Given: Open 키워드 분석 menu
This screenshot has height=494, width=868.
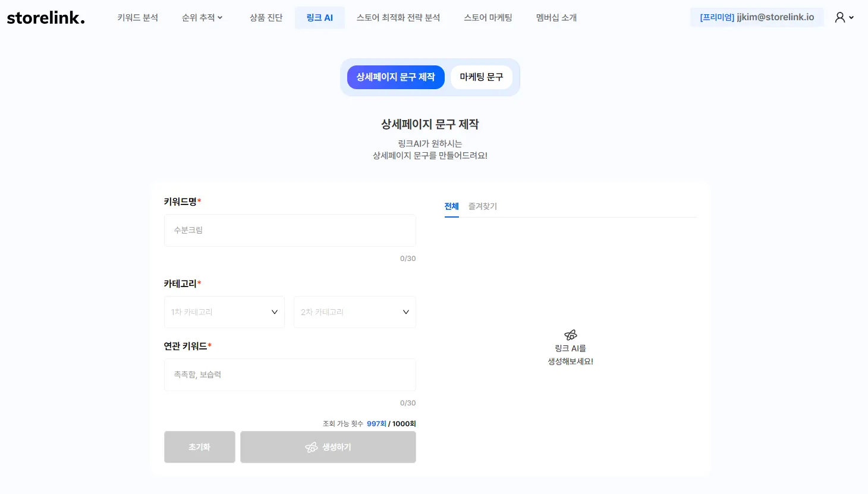Looking at the screenshot, I should pyautogui.click(x=138, y=18).
